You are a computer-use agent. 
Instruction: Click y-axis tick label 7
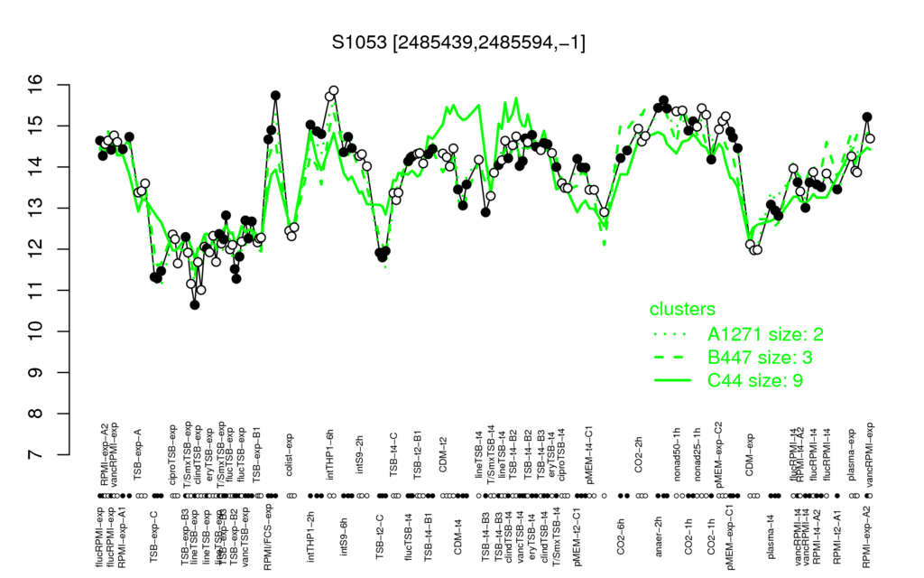pos(36,455)
